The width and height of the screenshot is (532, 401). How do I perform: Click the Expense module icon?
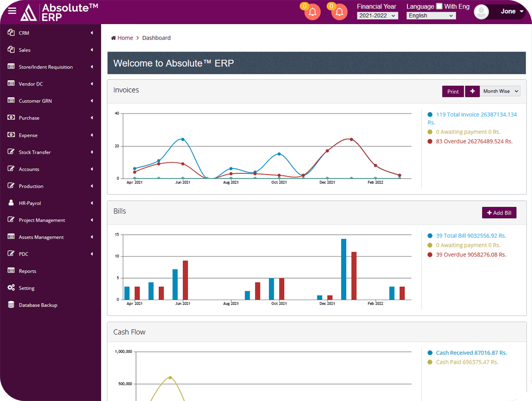click(11, 135)
